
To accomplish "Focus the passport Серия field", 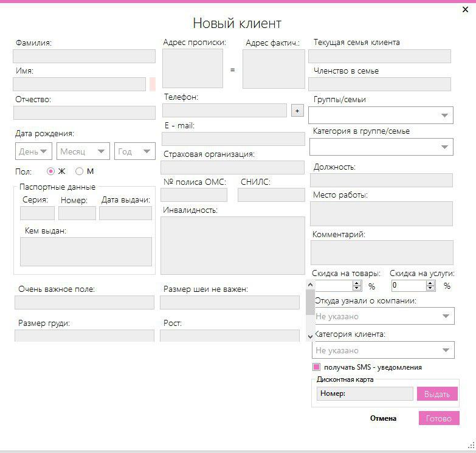I will coord(37,213).
